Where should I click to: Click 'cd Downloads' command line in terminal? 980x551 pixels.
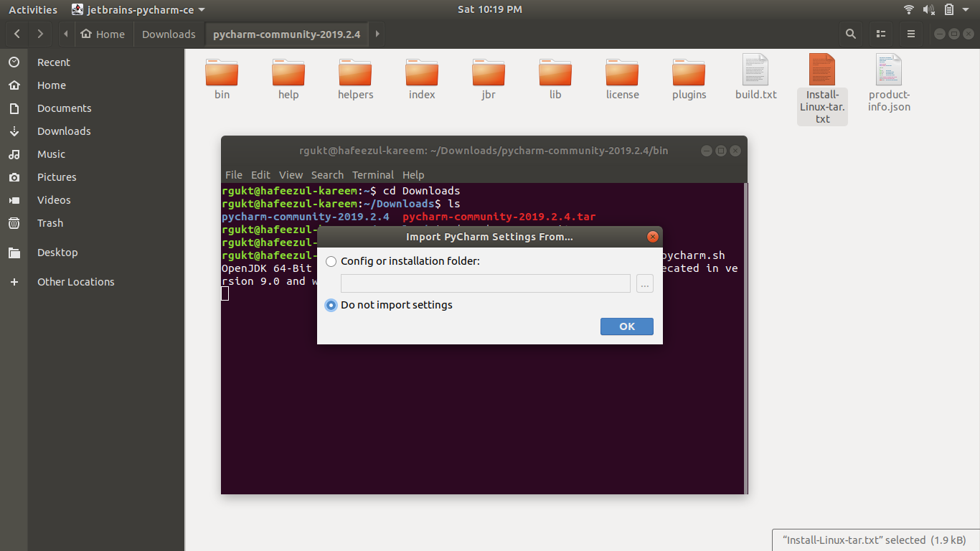coord(341,191)
